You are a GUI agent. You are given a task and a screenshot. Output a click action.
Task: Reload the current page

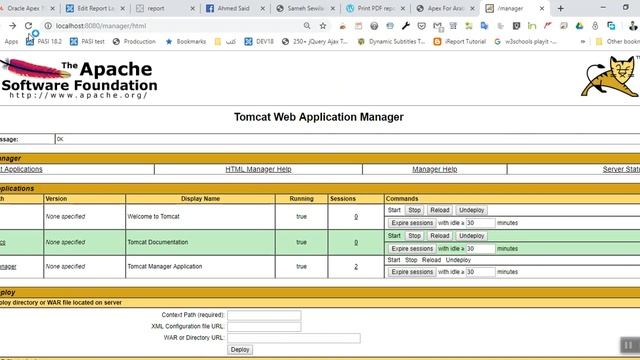click(x=28, y=26)
